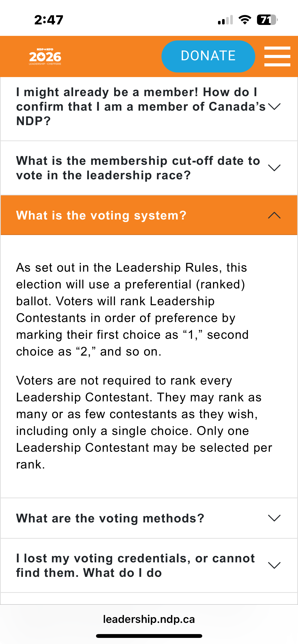Expand the membership cut-off date chevron
The width and height of the screenshot is (298, 644).
pyautogui.click(x=274, y=168)
